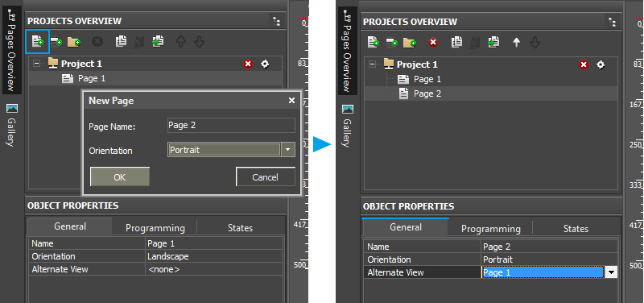The width and height of the screenshot is (644, 303).
Task: Click OK in the New Page dialog
Action: pos(119,176)
